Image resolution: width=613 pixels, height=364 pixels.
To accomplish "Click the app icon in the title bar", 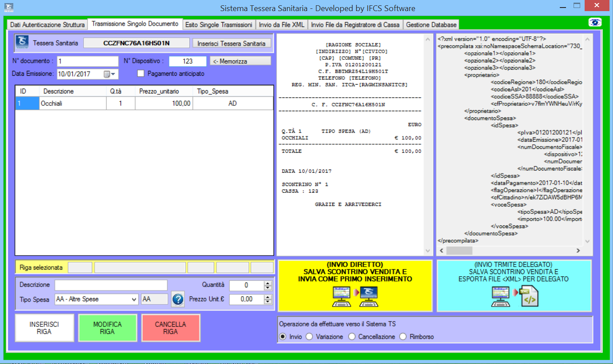I will [8, 8].
